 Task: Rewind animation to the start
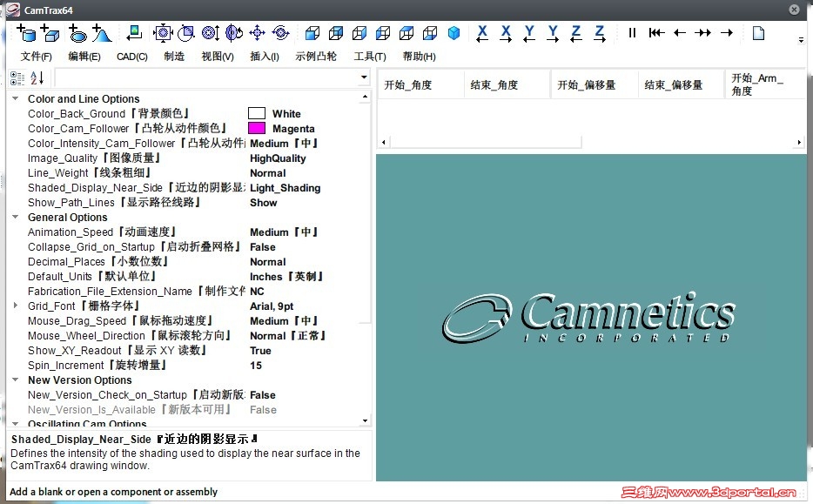(656, 33)
